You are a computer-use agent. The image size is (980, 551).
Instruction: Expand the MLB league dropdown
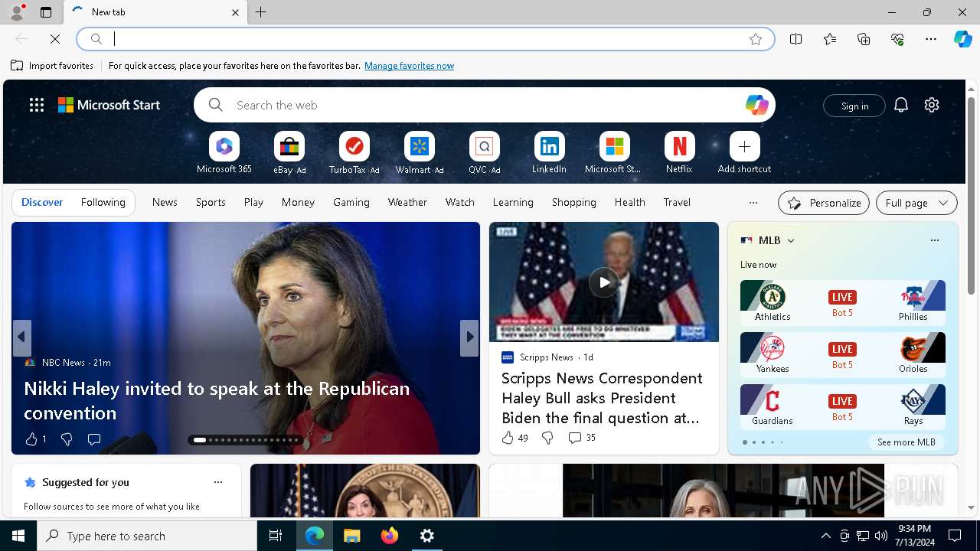(x=791, y=240)
